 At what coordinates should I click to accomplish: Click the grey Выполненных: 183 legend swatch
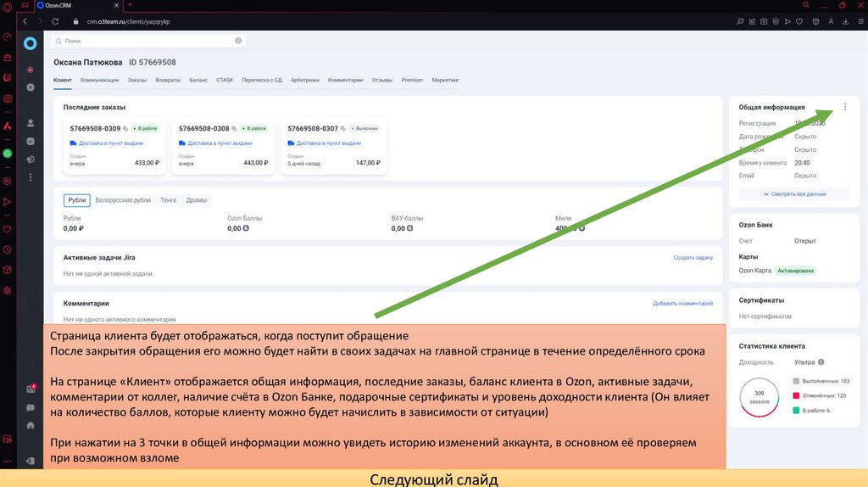(796, 381)
